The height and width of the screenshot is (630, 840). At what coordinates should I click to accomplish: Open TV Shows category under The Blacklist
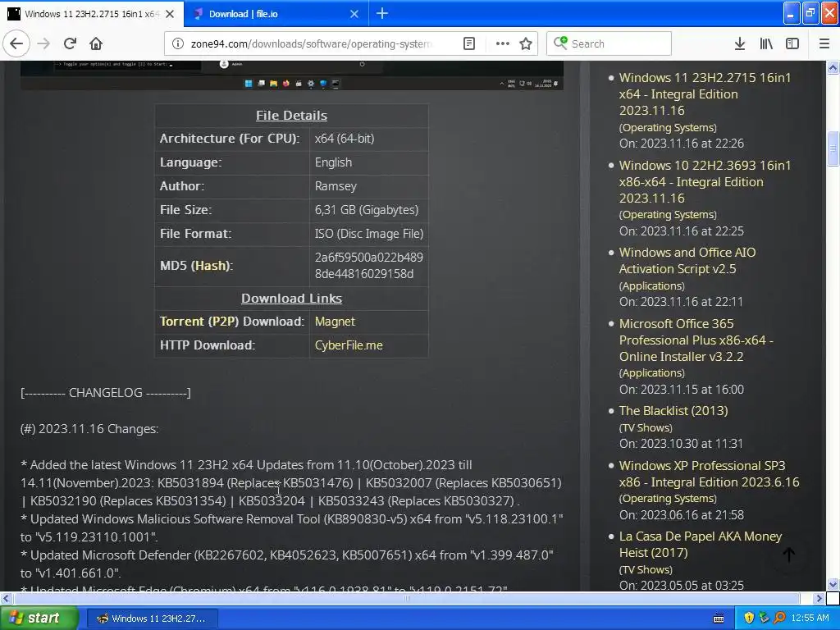click(646, 427)
